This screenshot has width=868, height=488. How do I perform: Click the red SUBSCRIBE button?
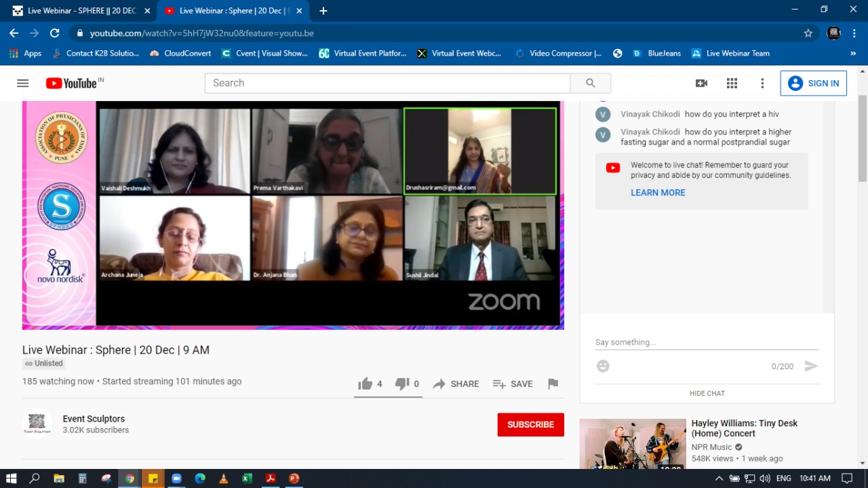(x=530, y=424)
